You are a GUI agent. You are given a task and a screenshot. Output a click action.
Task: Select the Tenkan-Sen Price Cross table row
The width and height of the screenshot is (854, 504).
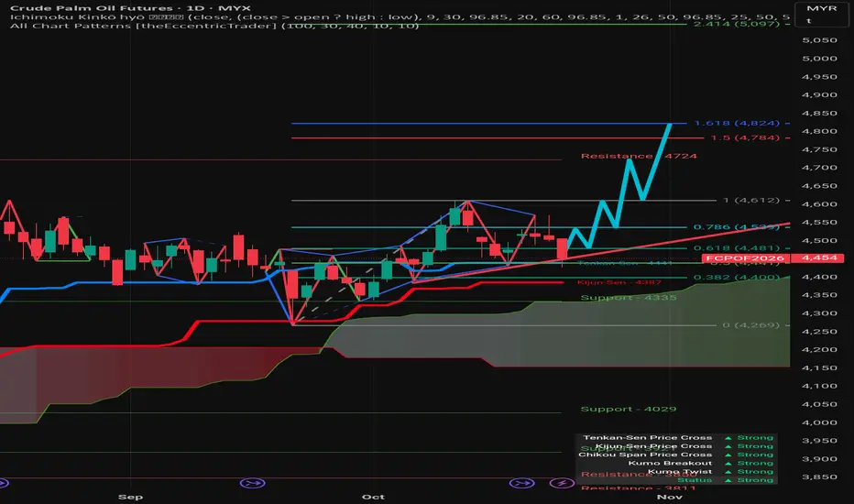tap(676, 437)
